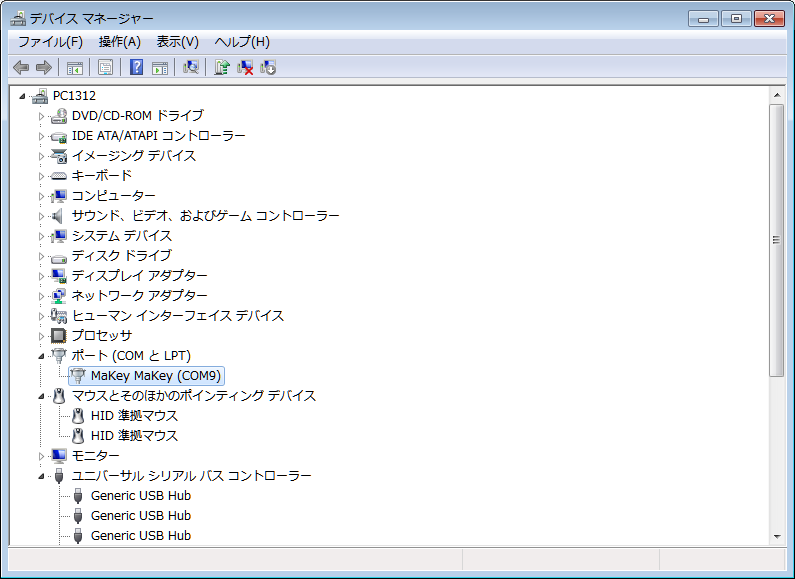This screenshot has width=795, height=579.
Task: Select the first HID 準拠マウス entry
Action: pyautogui.click(x=134, y=416)
